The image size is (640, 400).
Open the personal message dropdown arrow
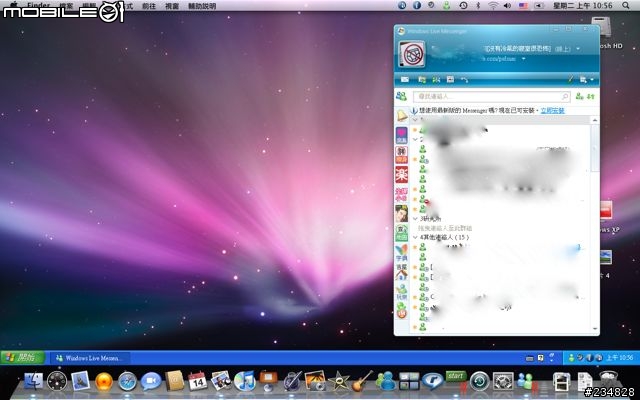pos(524,59)
